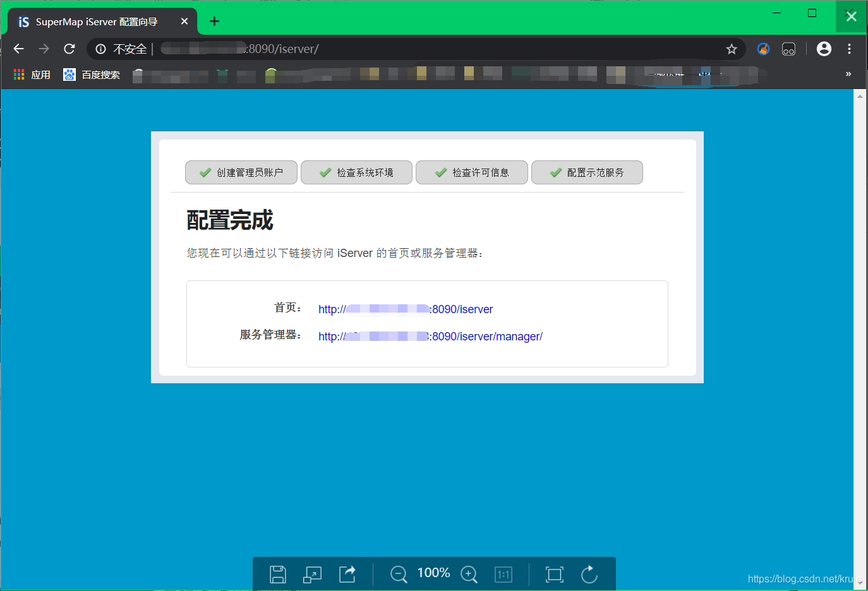Screen dimensions: 868x591
Task: Rotate the image with the rotate icon
Action: click(589, 575)
